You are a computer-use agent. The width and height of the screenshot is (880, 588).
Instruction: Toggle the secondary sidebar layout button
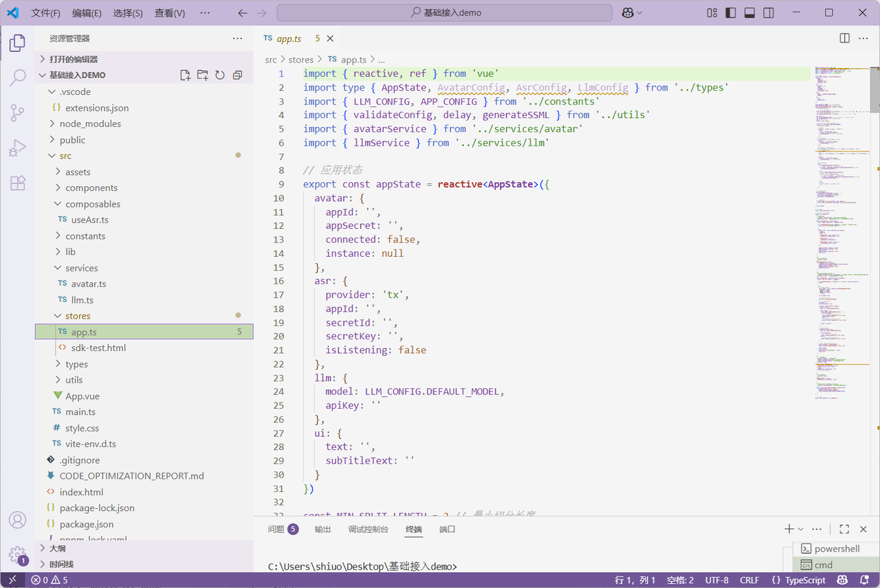(x=769, y=13)
